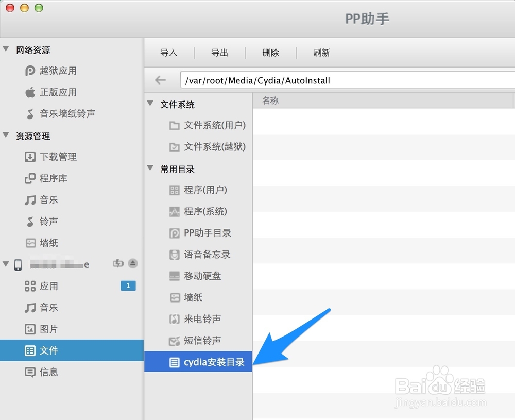This screenshot has width=515, height=420.
Task: Click the Apple icon for 正版应用
Action: pyautogui.click(x=30, y=92)
